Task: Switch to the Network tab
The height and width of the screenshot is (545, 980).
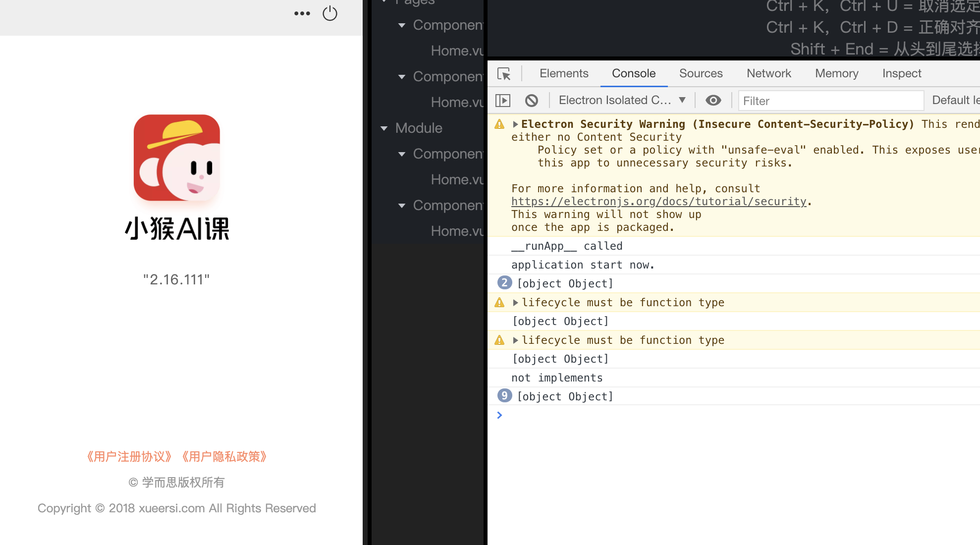Action: coord(768,74)
